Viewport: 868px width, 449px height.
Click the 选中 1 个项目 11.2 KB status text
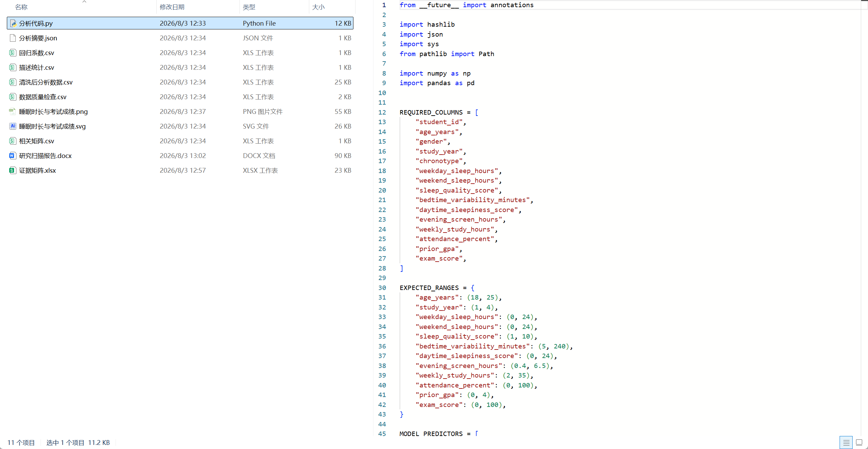[78, 443]
